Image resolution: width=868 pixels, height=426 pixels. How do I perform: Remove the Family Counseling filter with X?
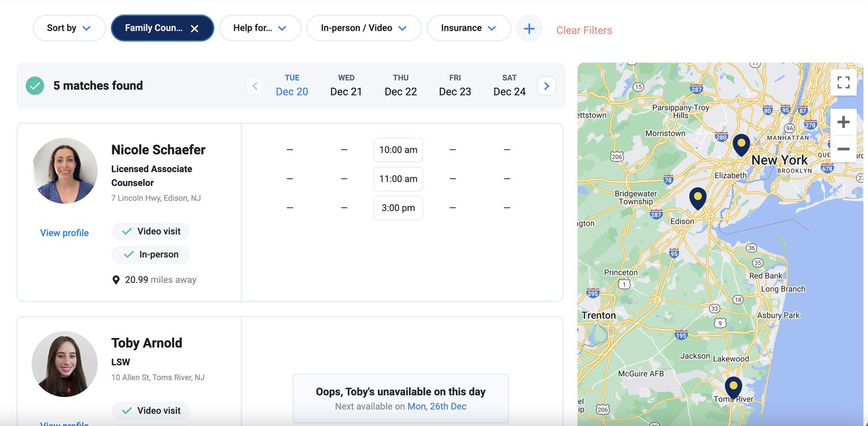pyautogui.click(x=194, y=28)
